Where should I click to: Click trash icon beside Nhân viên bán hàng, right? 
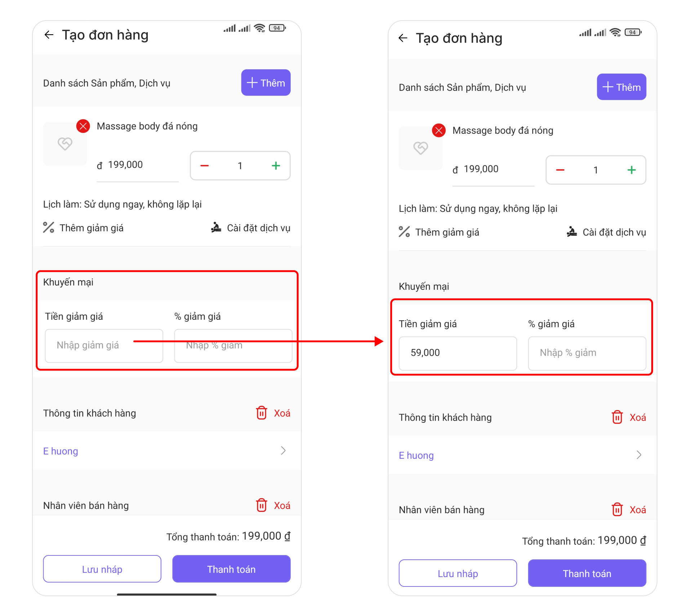(x=617, y=509)
